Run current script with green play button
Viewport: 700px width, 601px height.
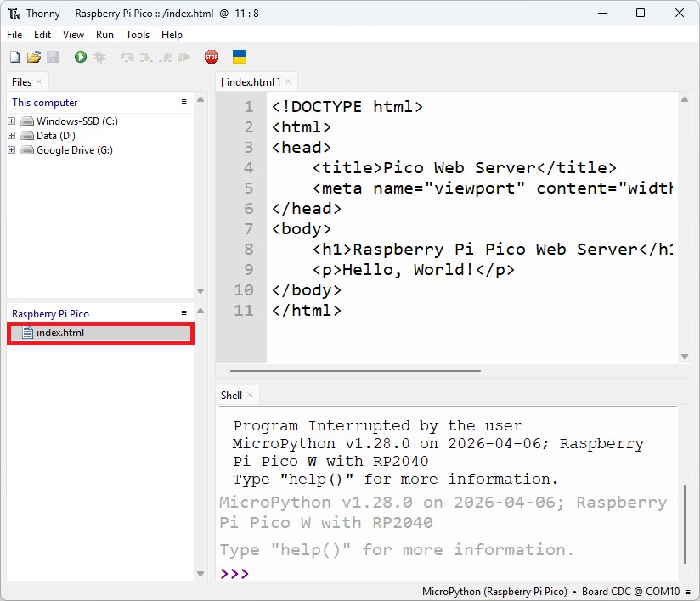tap(81, 57)
